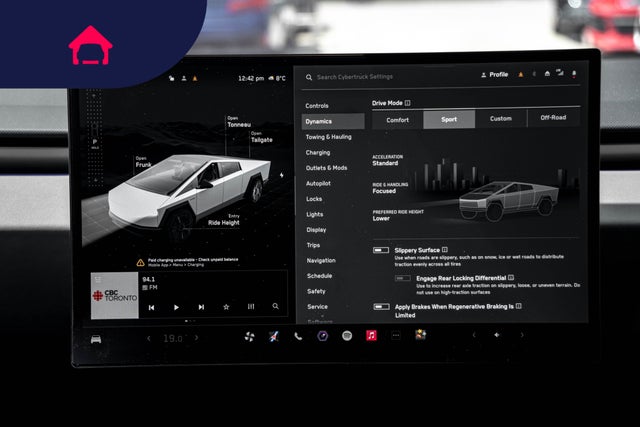The image size is (640, 427).
Task: Open the Dynamics settings menu
Action: pyautogui.click(x=333, y=121)
